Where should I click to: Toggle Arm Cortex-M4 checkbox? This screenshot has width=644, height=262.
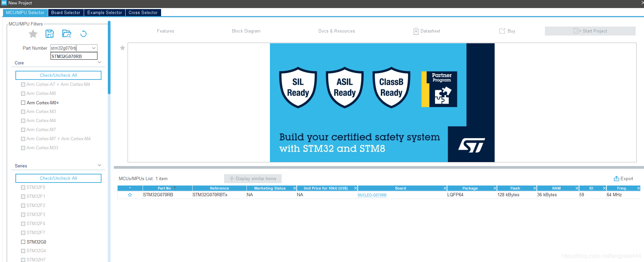[x=23, y=121]
